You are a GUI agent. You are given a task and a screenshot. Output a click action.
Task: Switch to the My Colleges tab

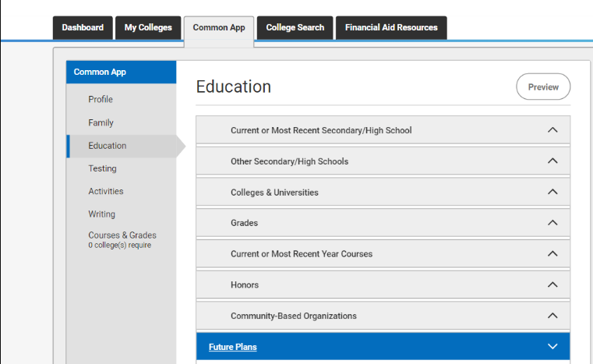tap(148, 27)
